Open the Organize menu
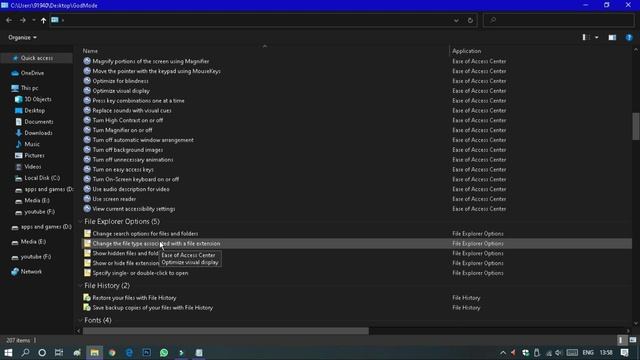 [22, 38]
